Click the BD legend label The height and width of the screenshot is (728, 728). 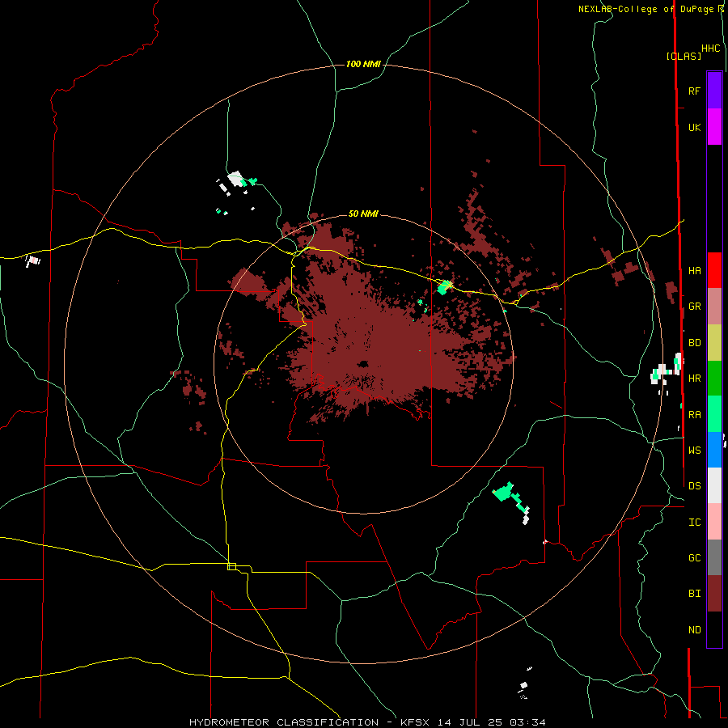point(694,343)
